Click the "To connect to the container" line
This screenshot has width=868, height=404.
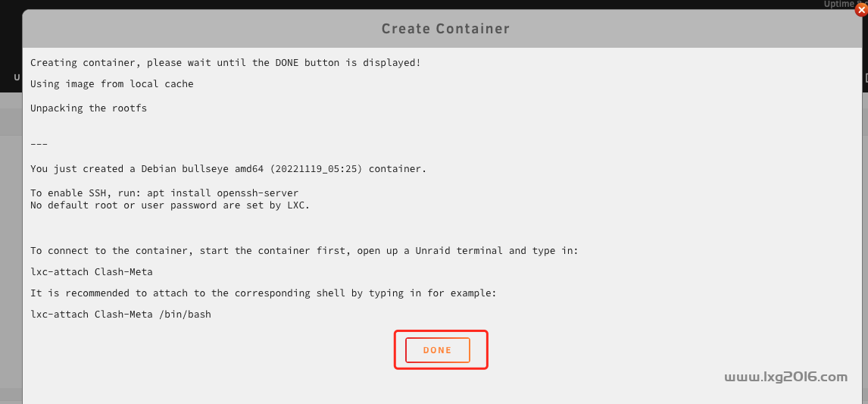click(304, 250)
